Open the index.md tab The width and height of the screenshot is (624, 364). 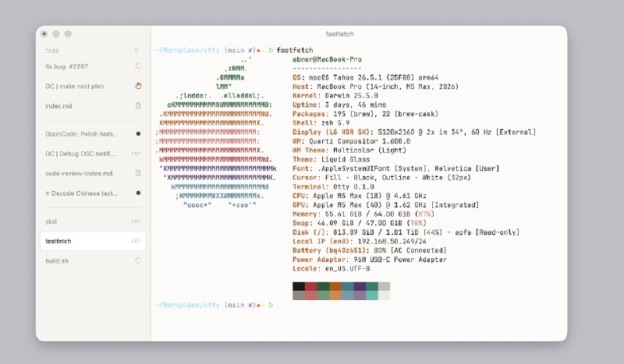tap(93, 106)
